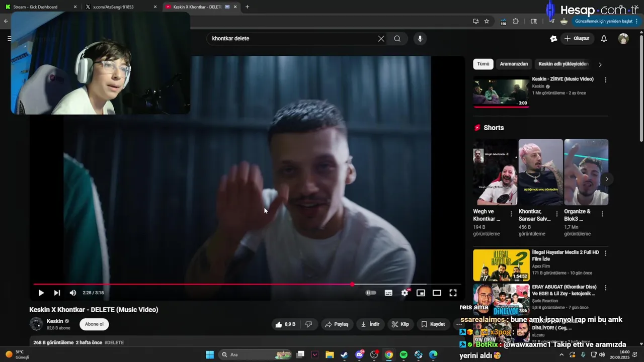Switch to miniplayer mode

pyautogui.click(x=421, y=293)
